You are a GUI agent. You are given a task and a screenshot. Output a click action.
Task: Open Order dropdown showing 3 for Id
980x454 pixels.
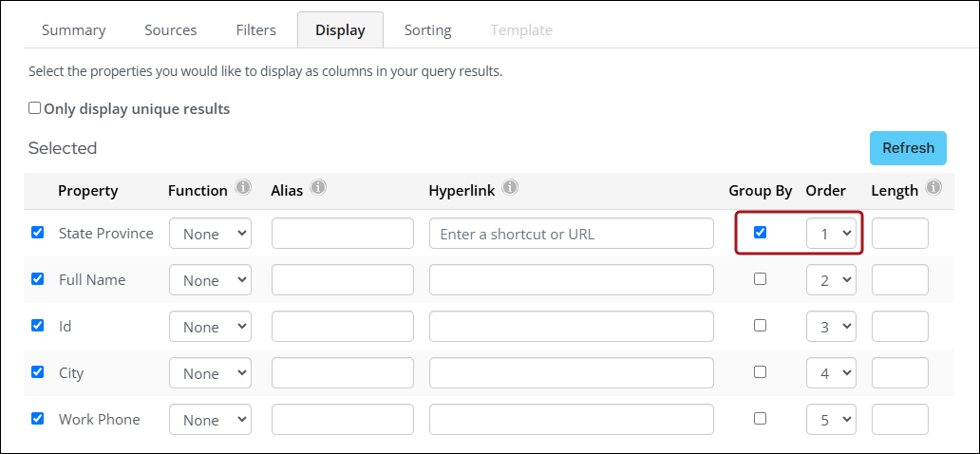tap(831, 327)
